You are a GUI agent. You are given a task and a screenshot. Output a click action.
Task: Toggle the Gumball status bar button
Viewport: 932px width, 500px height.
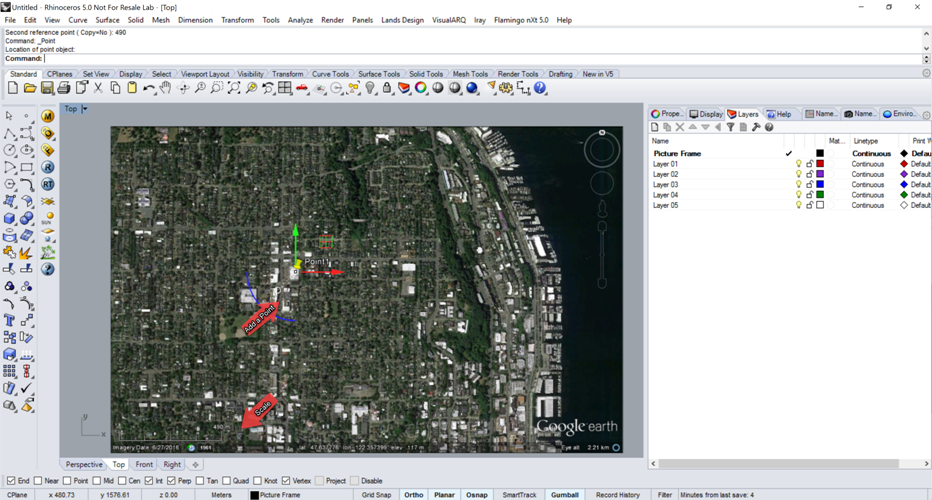[565, 495]
